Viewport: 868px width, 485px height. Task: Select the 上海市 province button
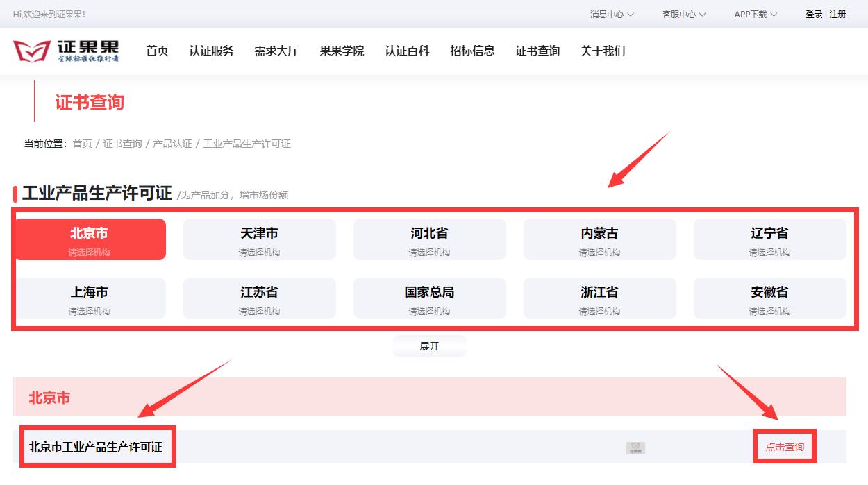click(89, 298)
